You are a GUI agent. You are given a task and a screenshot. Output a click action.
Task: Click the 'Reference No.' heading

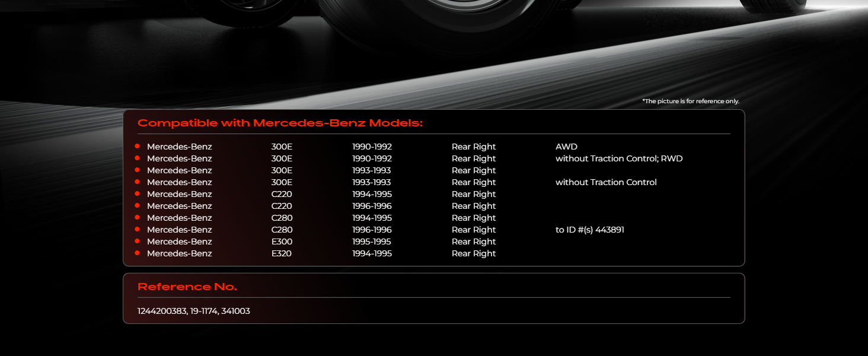[187, 287]
